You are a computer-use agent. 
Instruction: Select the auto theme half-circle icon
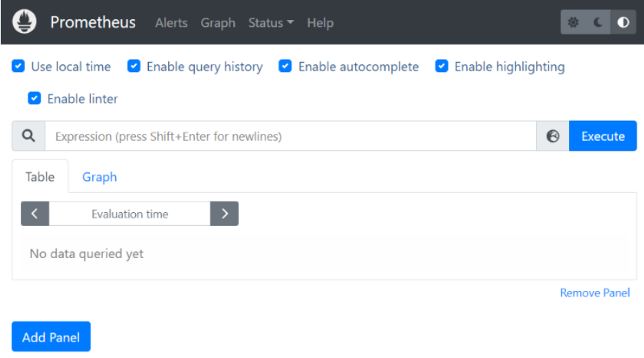pyautogui.click(x=623, y=22)
